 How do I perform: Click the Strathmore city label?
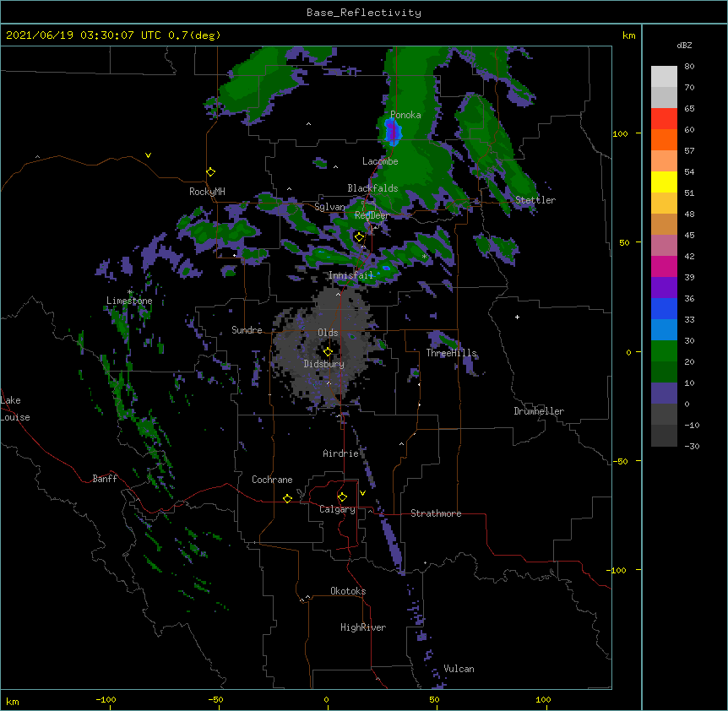pos(436,513)
